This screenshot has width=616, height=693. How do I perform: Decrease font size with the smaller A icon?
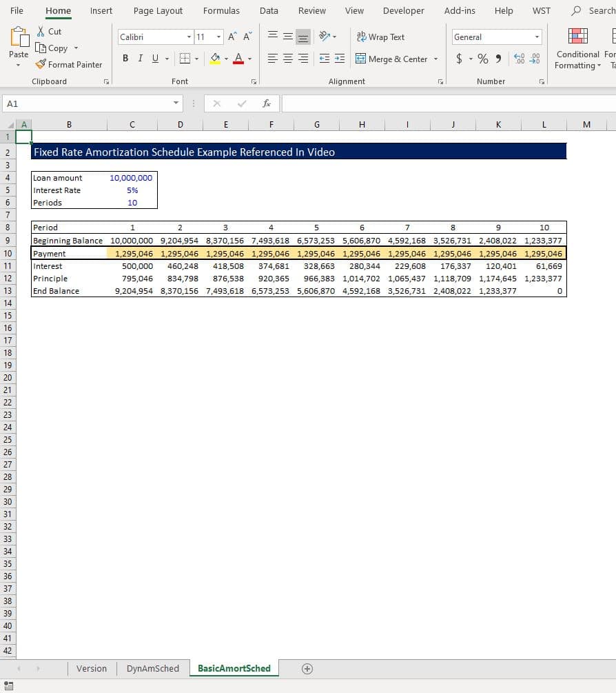click(247, 37)
